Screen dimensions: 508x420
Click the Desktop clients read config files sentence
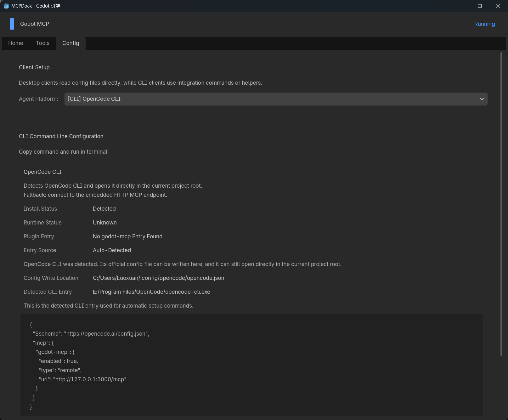click(x=140, y=83)
